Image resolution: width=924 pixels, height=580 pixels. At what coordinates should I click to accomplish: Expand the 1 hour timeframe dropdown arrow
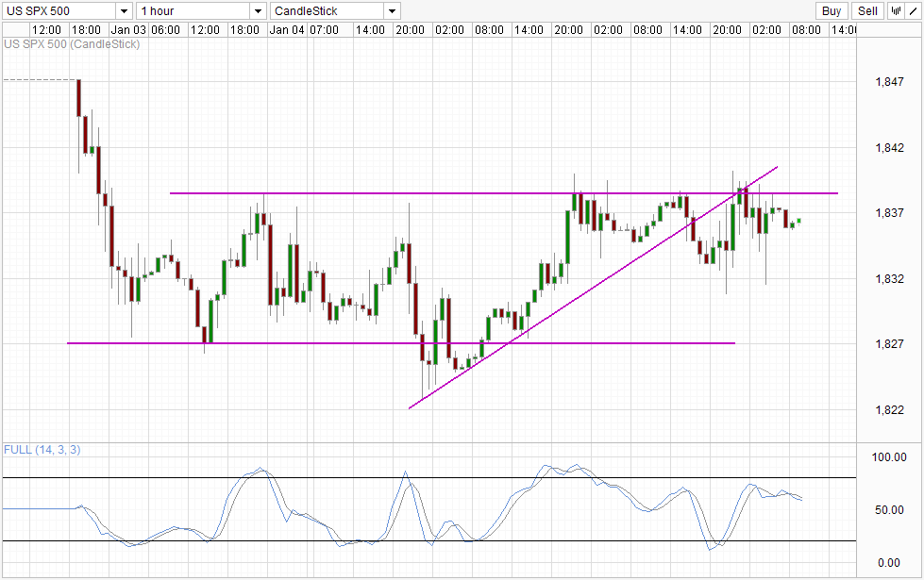[258, 11]
